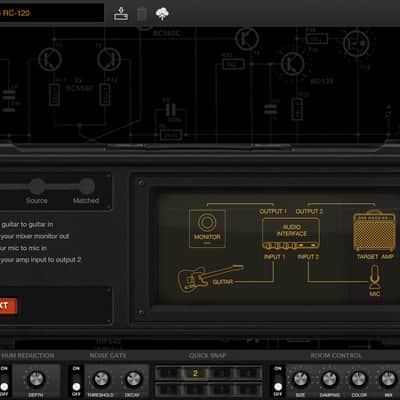Click the 'mic to mic in' instruction text
The width and height of the screenshot is (400, 400).
(x=23, y=248)
